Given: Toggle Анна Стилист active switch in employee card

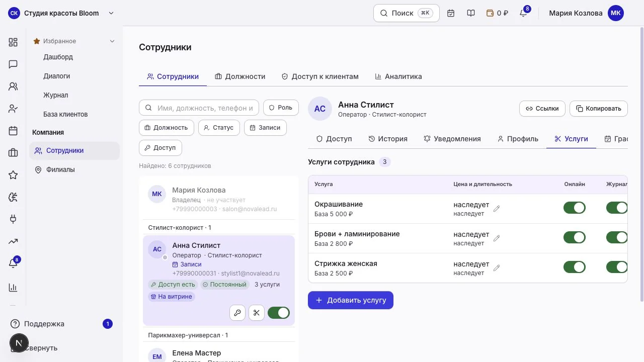Looking at the screenshot, I should (279, 313).
